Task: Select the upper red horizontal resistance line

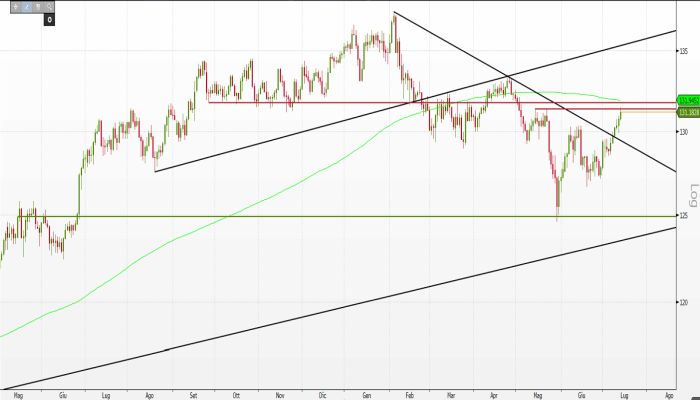Action: (x=300, y=102)
